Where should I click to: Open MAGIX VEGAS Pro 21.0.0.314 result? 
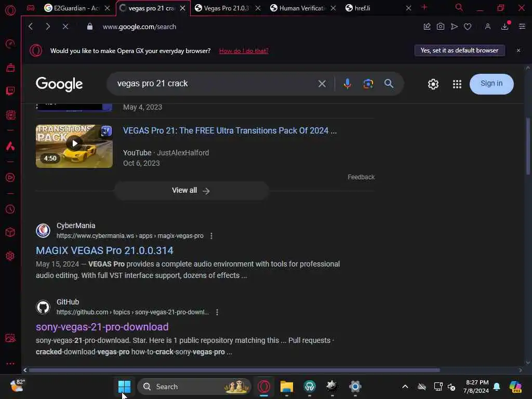(x=104, y=250)
